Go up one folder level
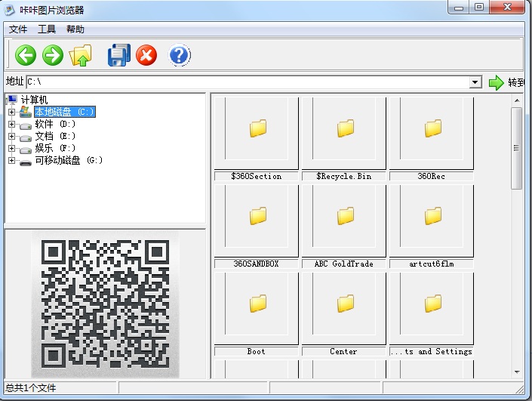The width and height of the screenshot is (532, 401). 80,55
